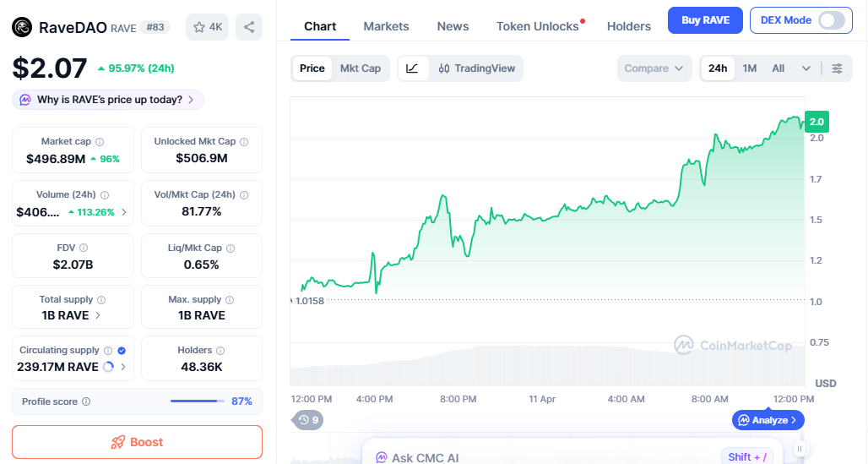Select the All time range
Screen dimensions: 868x464
pyautogui.click(x=778, y=68)
